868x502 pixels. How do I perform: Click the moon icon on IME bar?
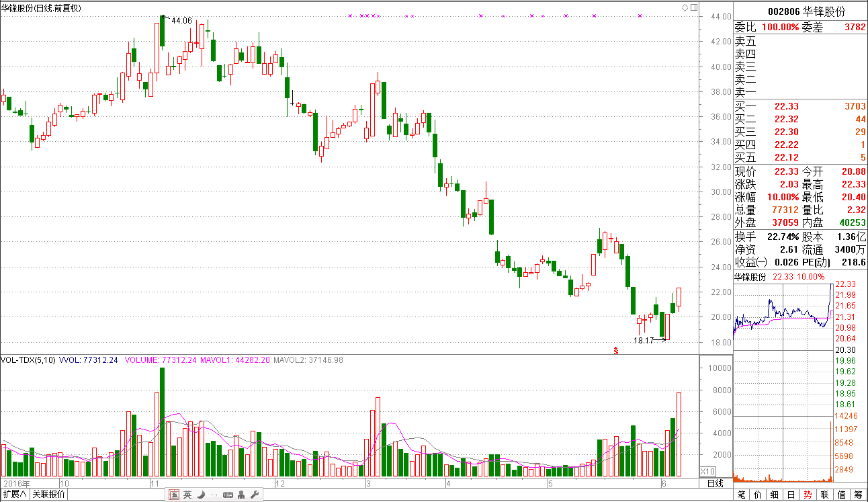[x=200, y=495]
